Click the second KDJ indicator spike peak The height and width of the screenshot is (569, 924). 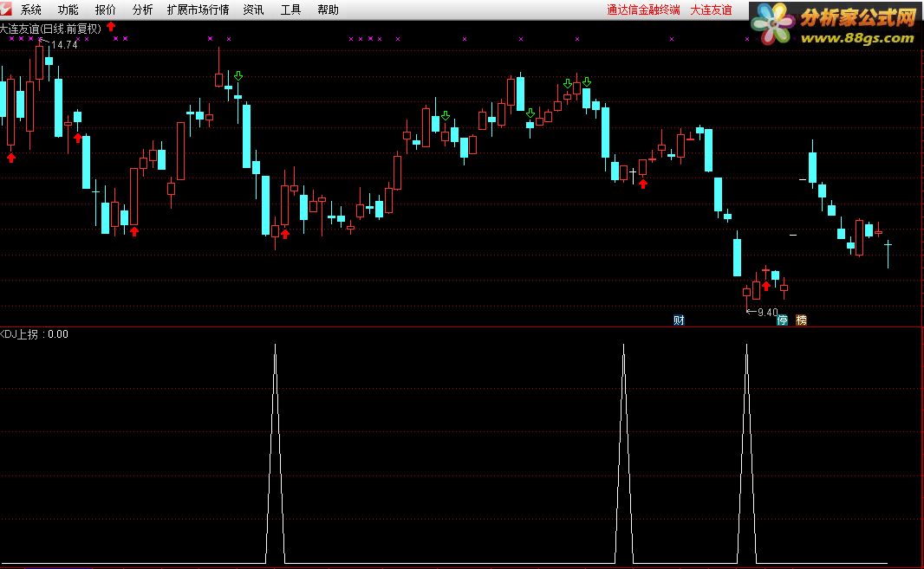pos(624,346)
